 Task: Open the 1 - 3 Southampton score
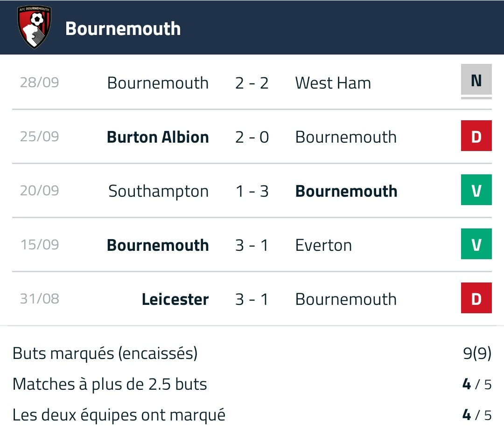(252, 191)
